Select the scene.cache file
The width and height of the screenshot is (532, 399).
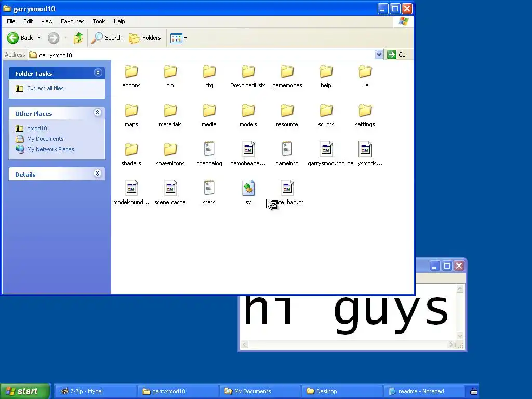(170, 193)
